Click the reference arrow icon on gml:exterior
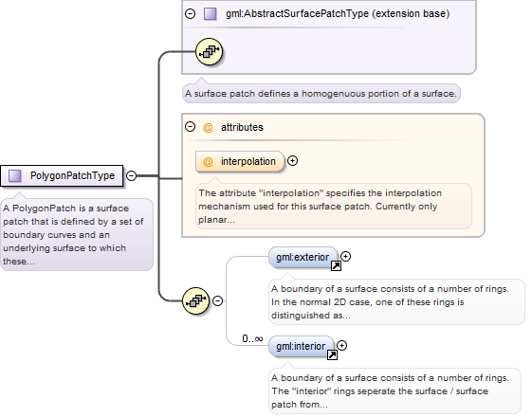 pos(336,266)
